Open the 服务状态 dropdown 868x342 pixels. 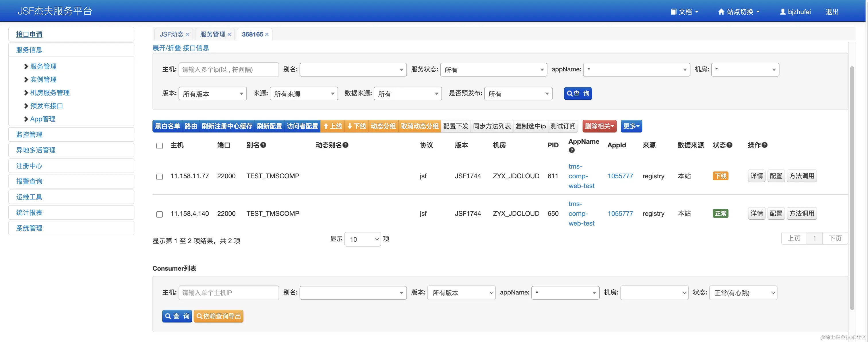[493, 70]
